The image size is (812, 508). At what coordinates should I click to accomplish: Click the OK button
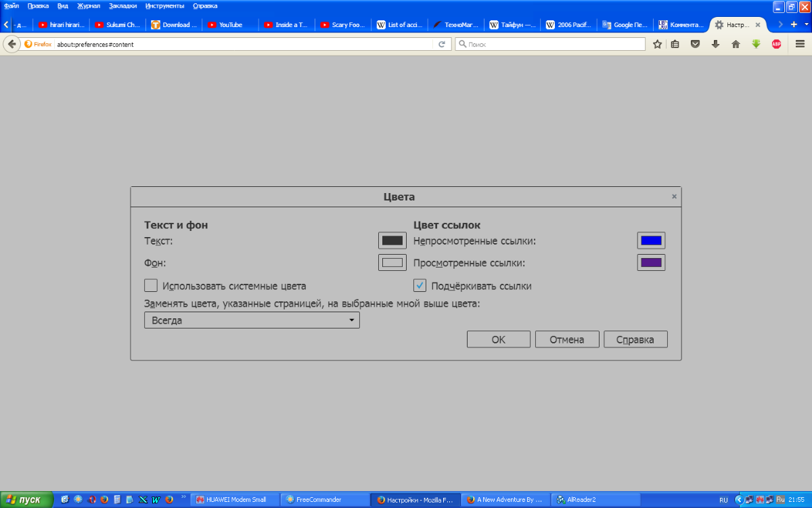499,339
